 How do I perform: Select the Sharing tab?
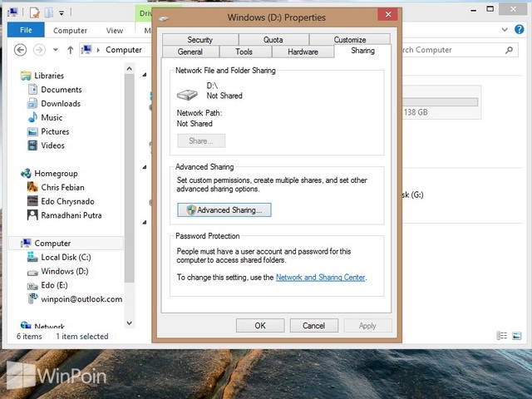point(362,51)
